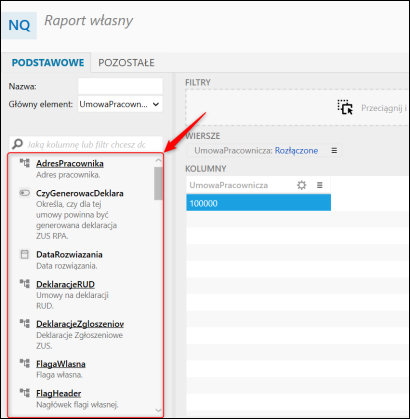Open the UmowaPracownicza column hamburger menu
This screenshot has width=410, height=419.
click(319, 185)
